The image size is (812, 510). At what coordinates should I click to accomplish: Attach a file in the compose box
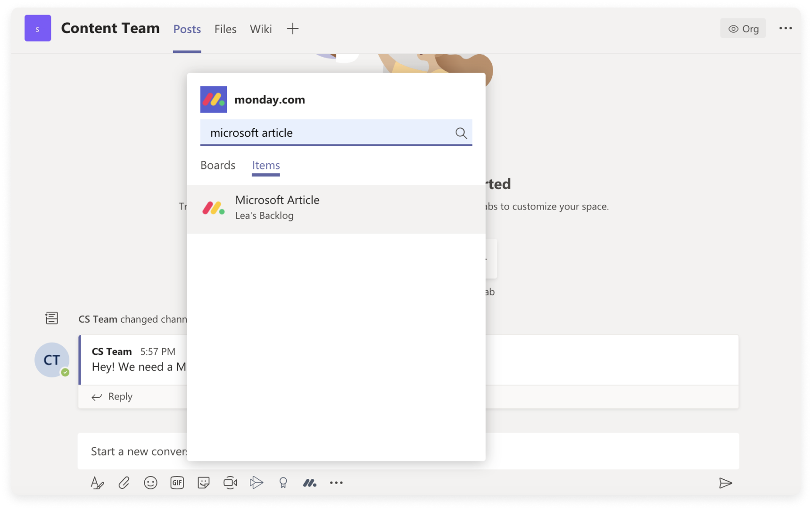click(124, 483)
